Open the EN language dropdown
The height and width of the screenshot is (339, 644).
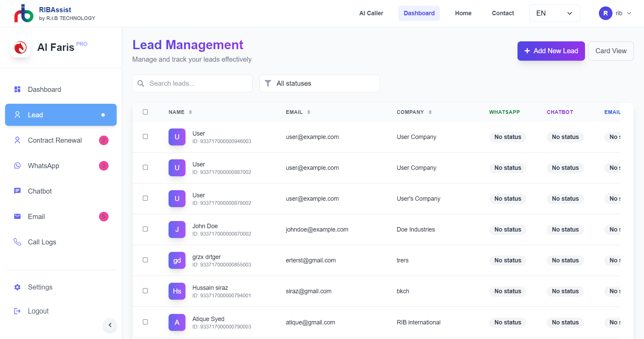[554, 13]
